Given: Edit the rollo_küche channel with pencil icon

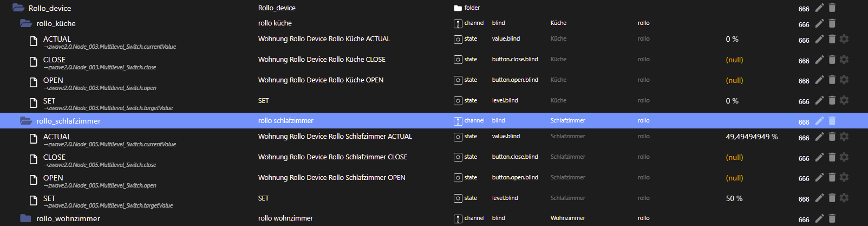Looking at the screenshot, I should [819, 23].
